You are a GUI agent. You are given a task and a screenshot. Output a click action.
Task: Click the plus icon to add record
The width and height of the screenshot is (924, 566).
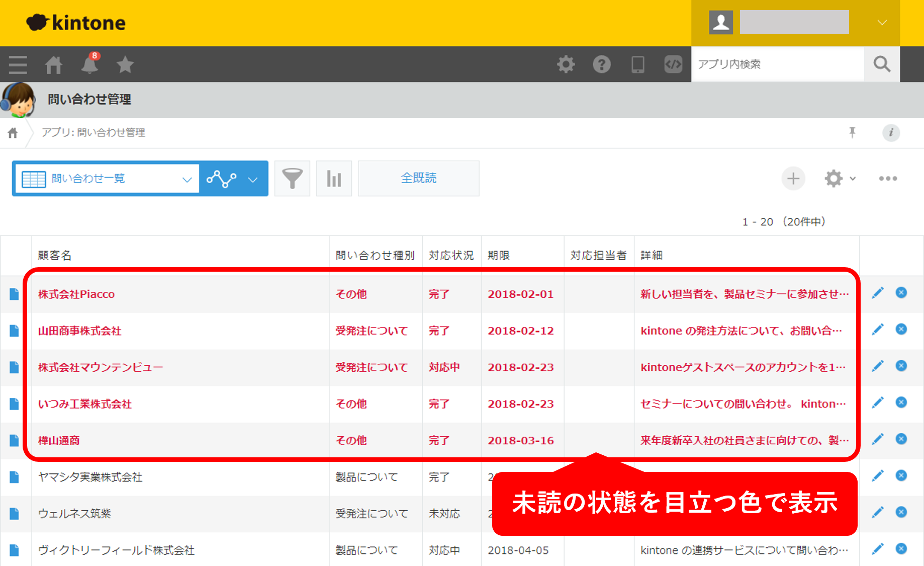pyautogui.click(x=793, y=179)
